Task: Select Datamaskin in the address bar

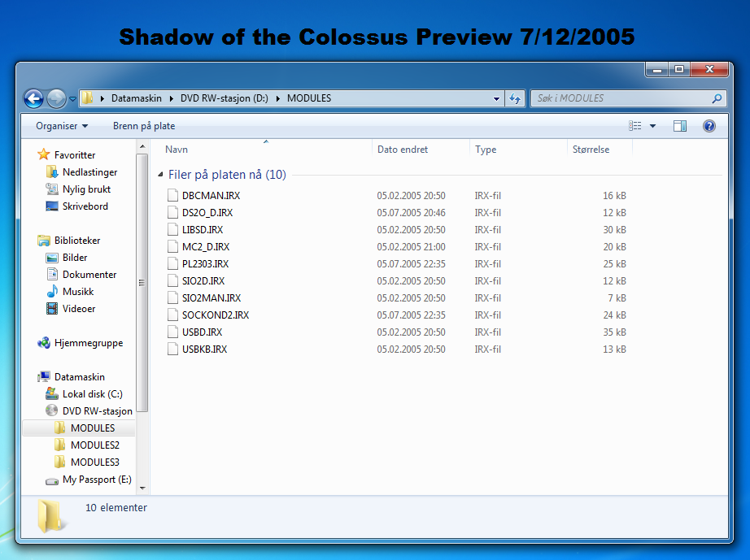Action: (x=137, y=98)
